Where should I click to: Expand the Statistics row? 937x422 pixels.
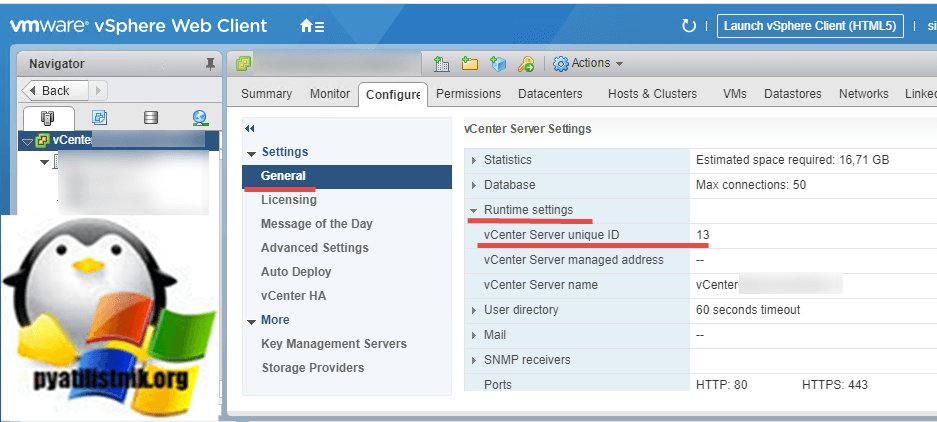(x=473, y=160)
